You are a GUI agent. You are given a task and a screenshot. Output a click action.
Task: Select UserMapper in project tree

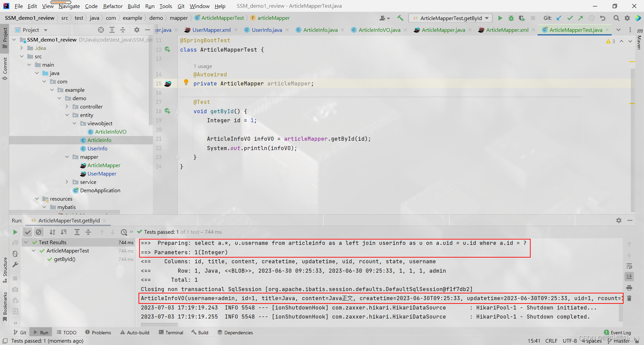102,174
